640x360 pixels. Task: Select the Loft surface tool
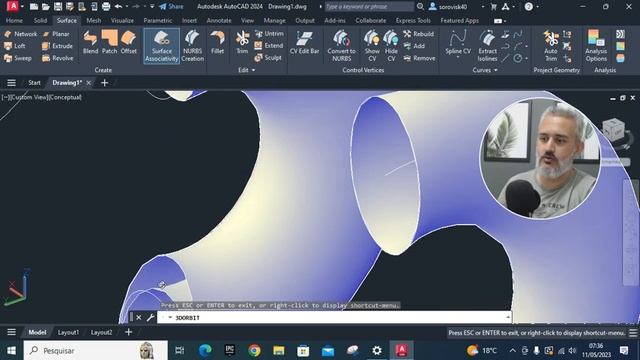coord(15,46)
